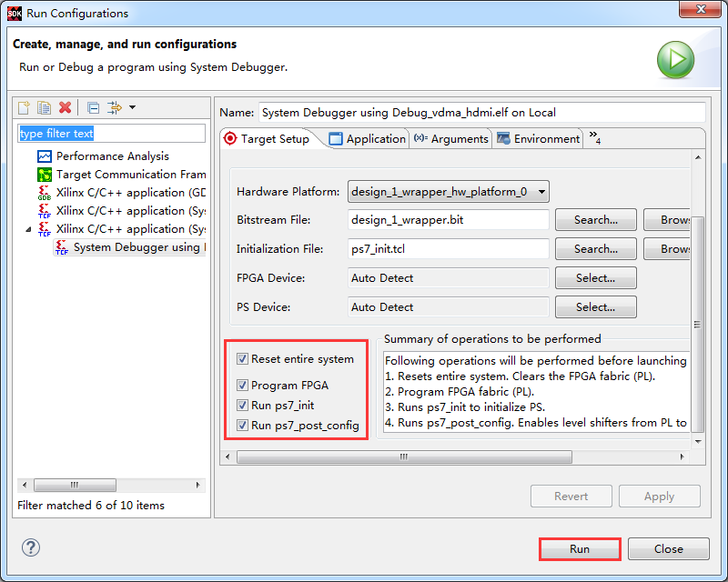Show hidden tabs overflow chevron

595,137
